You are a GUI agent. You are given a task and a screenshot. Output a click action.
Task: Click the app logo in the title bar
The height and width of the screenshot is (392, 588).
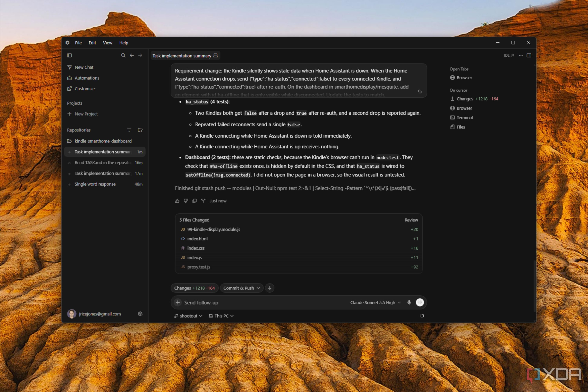tap(67, 43)
